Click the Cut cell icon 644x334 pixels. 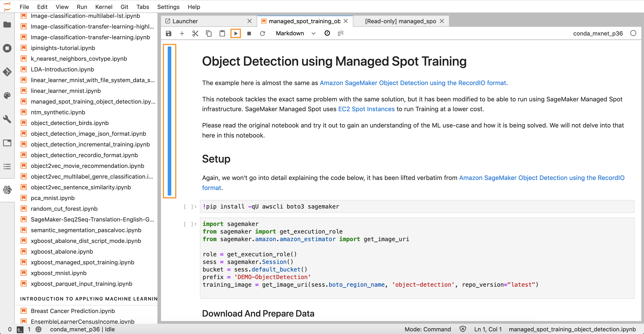195,33
